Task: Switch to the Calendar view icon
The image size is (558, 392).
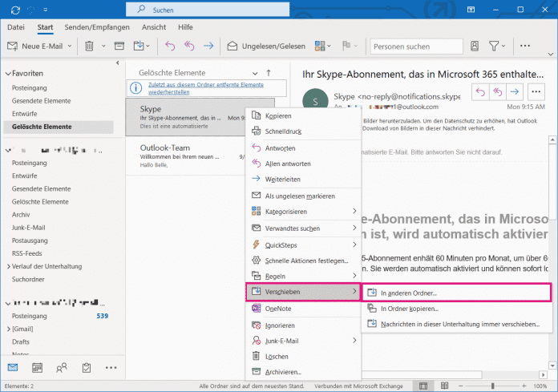Action: (x=37, y=367)
